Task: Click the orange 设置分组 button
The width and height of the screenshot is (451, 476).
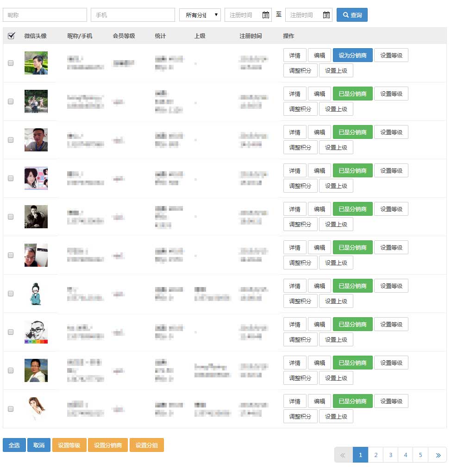Action: pos(146,445)
